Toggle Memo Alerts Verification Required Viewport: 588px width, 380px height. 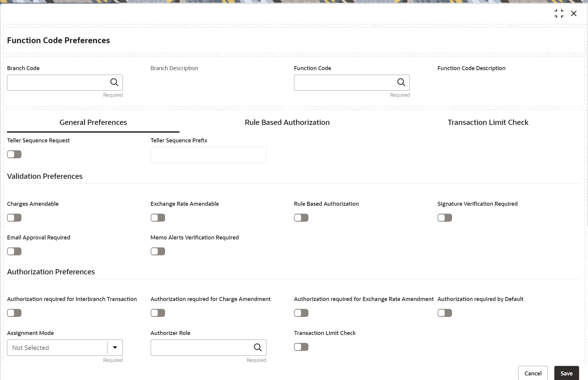tap(158, 251)
